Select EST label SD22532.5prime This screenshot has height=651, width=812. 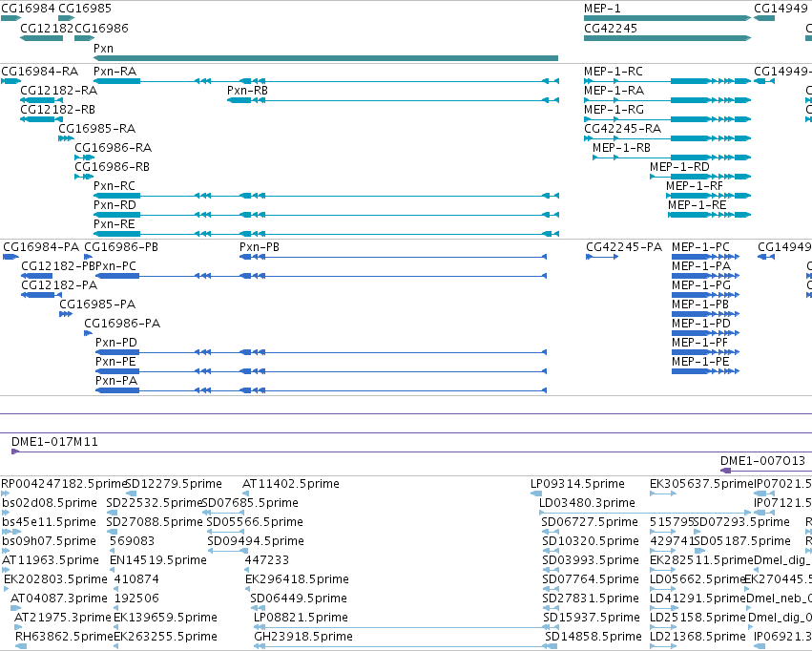(x=154, y=503)
